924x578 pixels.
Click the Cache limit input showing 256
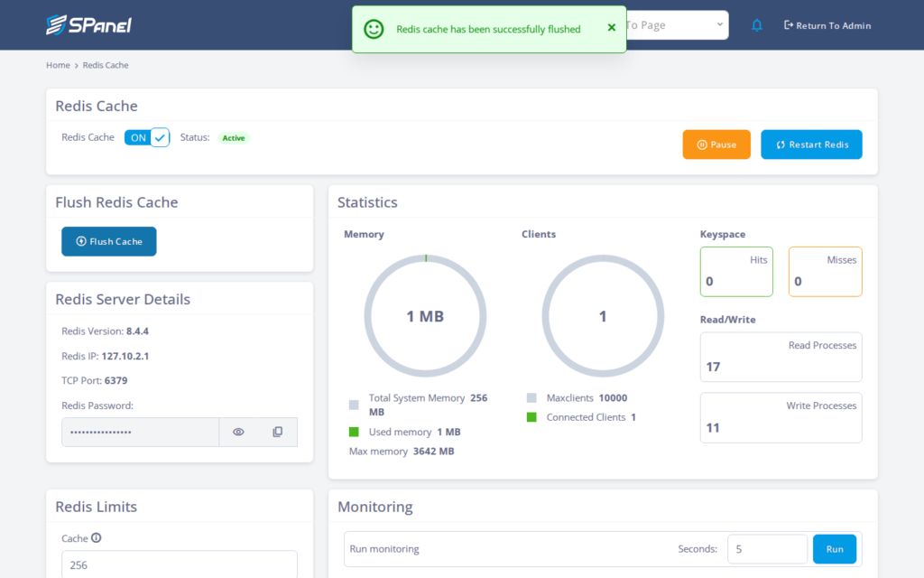[180, 564]
